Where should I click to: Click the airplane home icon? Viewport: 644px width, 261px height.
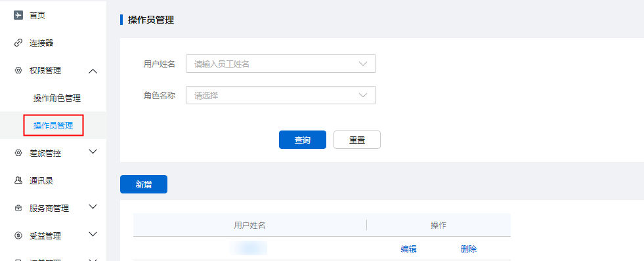click(x=18, y=15)
